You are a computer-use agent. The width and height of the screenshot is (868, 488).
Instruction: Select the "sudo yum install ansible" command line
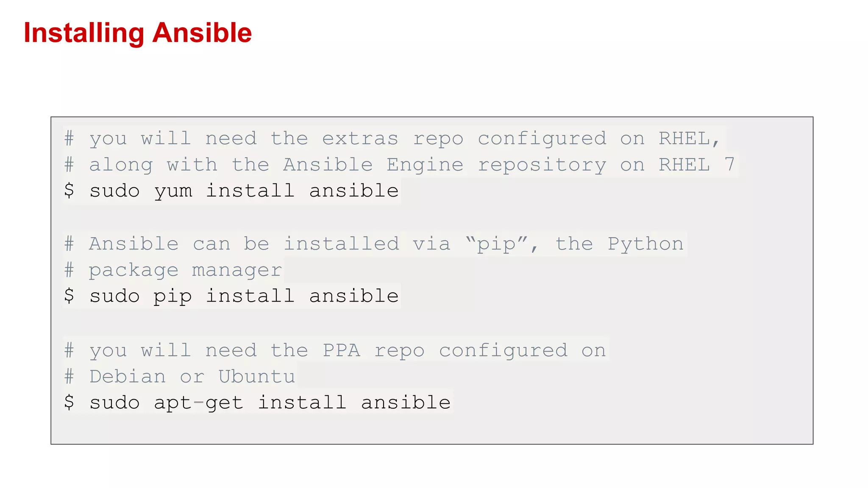231,191
